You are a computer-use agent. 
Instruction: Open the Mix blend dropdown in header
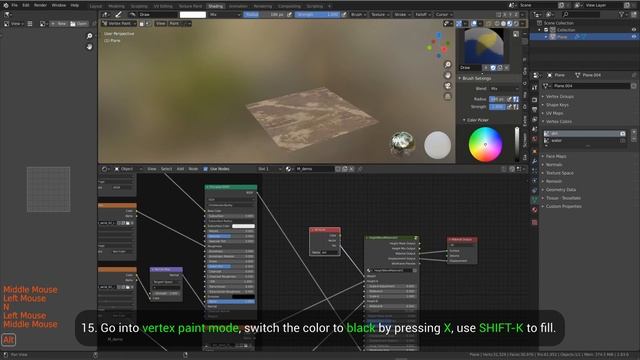(225, 15)
